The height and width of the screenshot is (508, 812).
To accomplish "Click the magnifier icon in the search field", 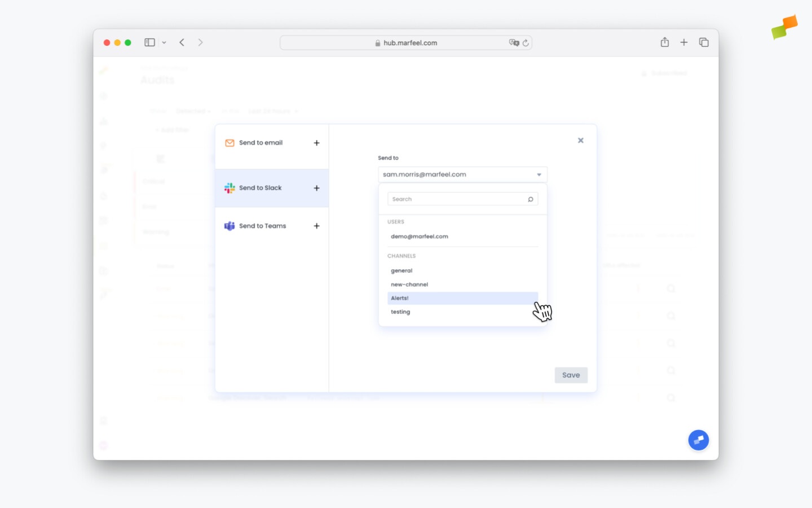I will pyautogui.click(x=530, y=199).
